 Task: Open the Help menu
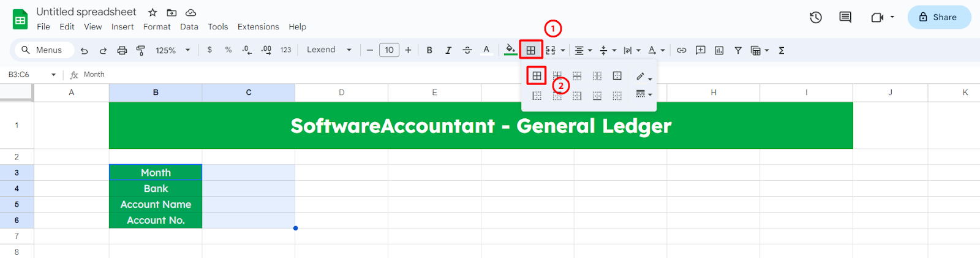tap(298, 27)
